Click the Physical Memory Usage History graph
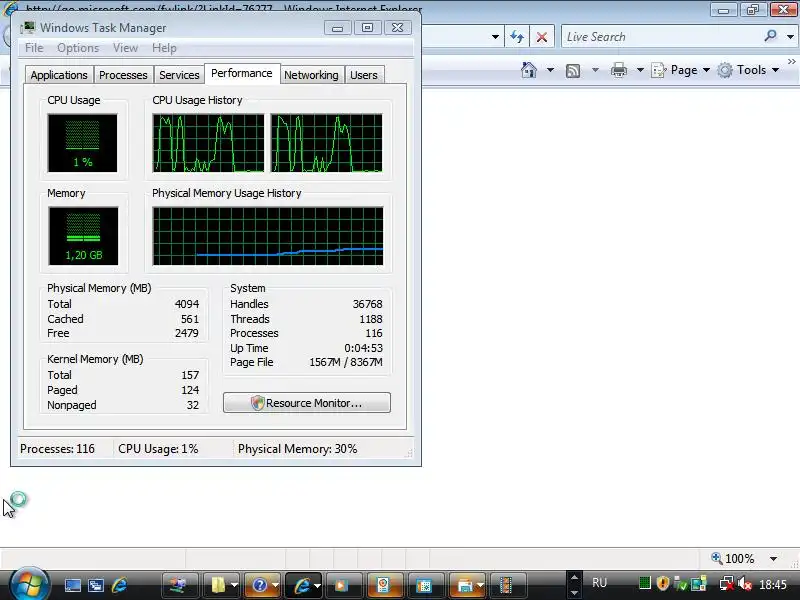Image resolution: width=800 pixels, height=600 pixels. pyautogui.click(x=268, y=236)
